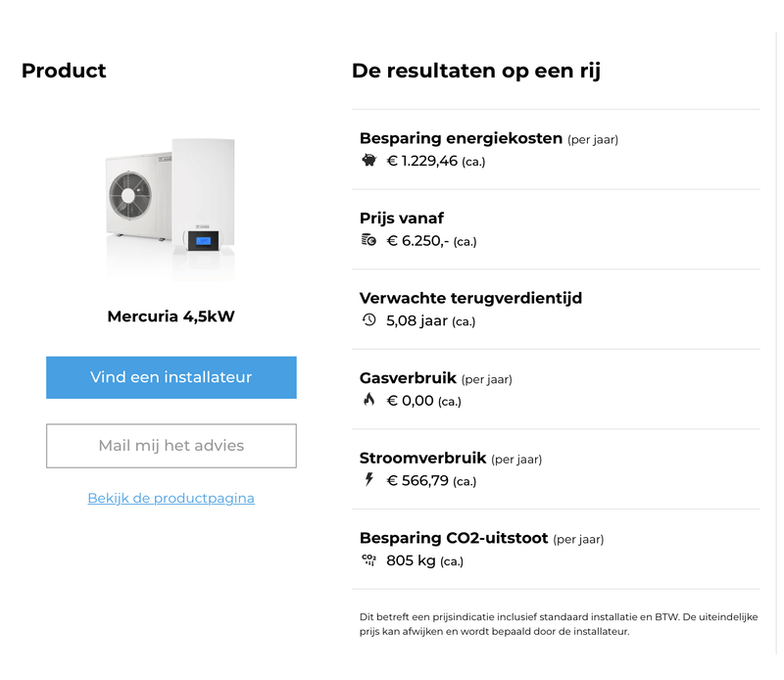Viewport: 784px width, 680px height.
Task: Click the CO2 emissions icon
Action: (368, 560)
